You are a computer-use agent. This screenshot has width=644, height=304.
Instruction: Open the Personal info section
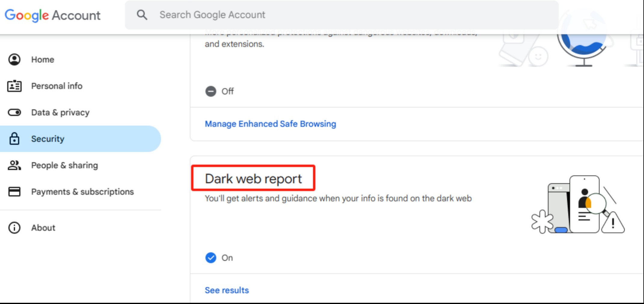[57, 86]
